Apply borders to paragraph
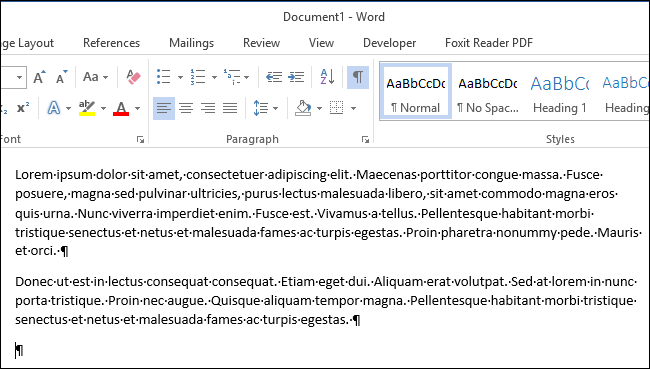Screen dimensions: 650x369 (337, 108)
